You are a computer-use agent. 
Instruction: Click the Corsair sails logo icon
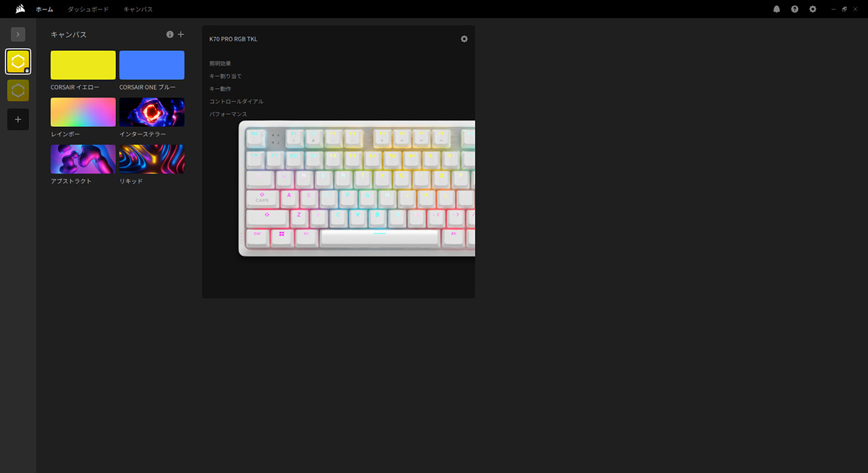(x=20, y=9)
